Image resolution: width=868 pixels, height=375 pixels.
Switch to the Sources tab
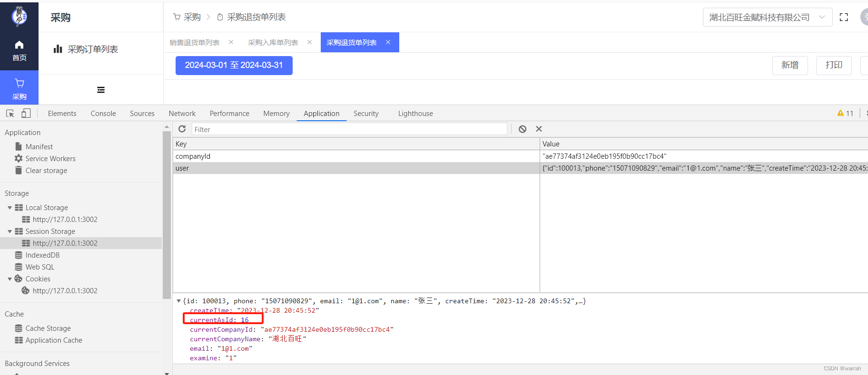142,113
